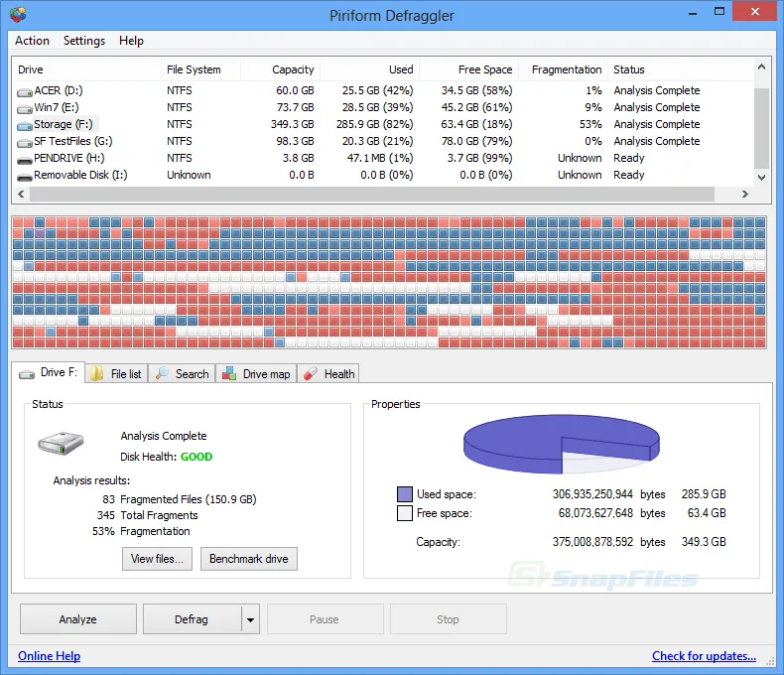784x675 pixels.
Task: Click the PENDRIVE (H:) drive icon
Action: coord(25,160)
